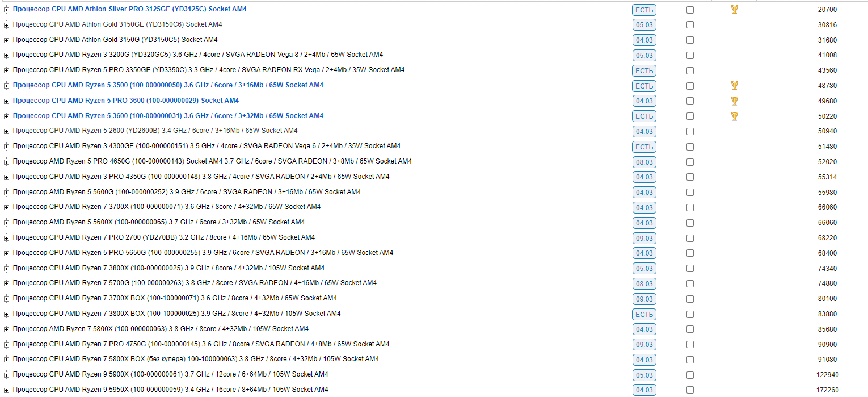Viewport: 868px width, 397px height.
Task: Click 09.03 badge for Ryzen 7 PRO 2700
Action: coord(644,238)
